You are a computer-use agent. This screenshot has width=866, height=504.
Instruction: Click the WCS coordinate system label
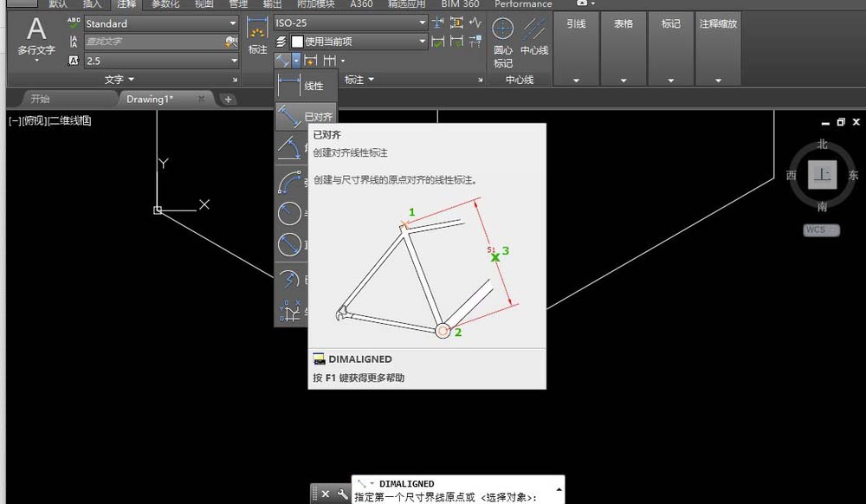pos(819,230)
